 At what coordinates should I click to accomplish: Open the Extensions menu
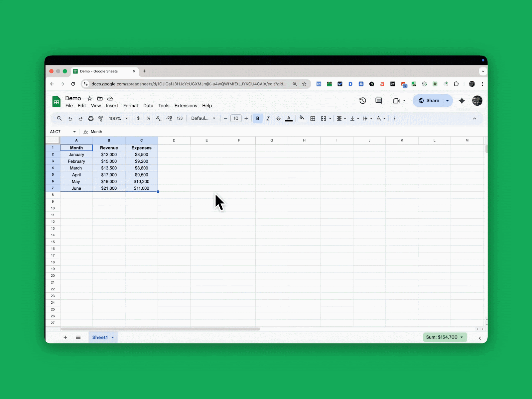pos(186,106)
